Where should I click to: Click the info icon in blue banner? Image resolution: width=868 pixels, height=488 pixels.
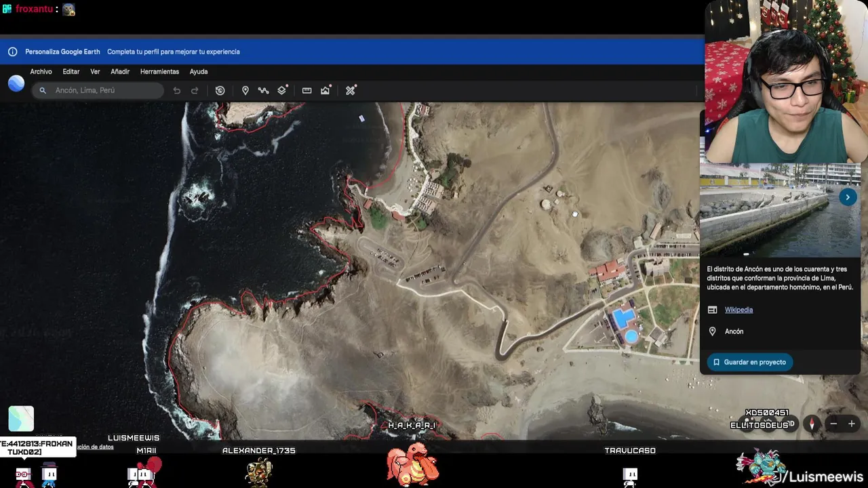point(12,52)
